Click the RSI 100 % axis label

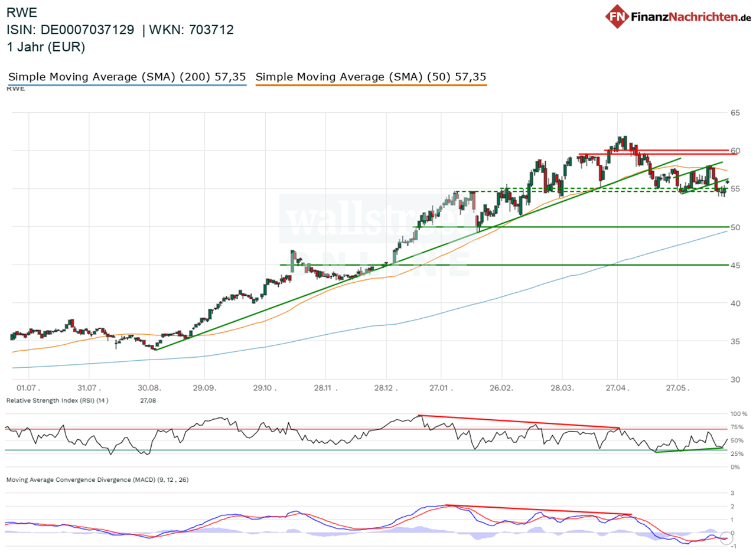tap(738, 414)
